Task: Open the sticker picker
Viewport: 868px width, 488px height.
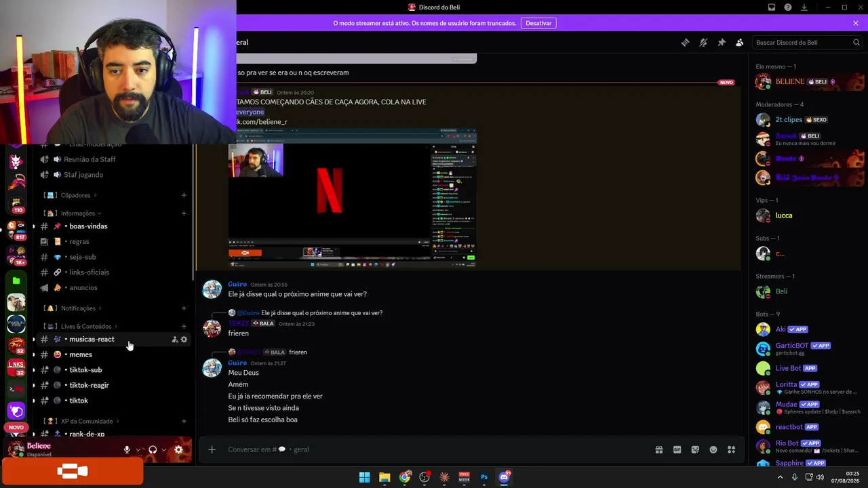Action: click(x=695, y=449)
